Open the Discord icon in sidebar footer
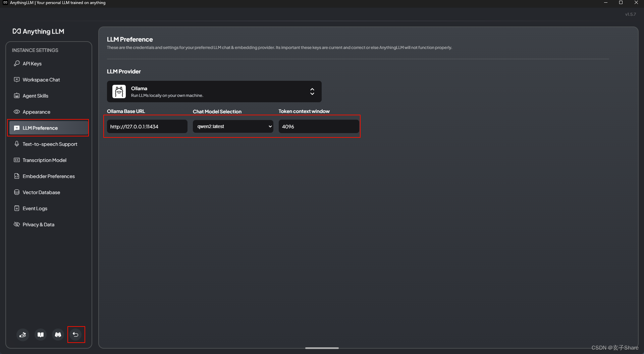The image size is (644, 354). 58,335
